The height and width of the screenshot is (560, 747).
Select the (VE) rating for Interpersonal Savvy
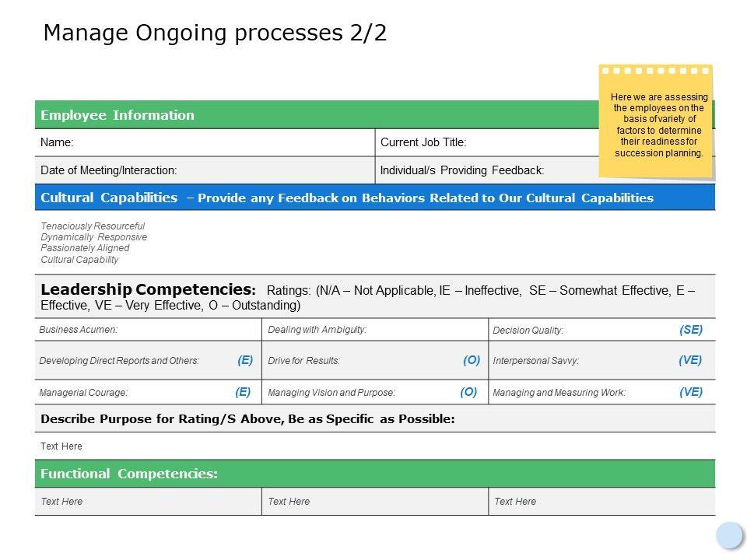pyautogui.click(x=690, y=360)
